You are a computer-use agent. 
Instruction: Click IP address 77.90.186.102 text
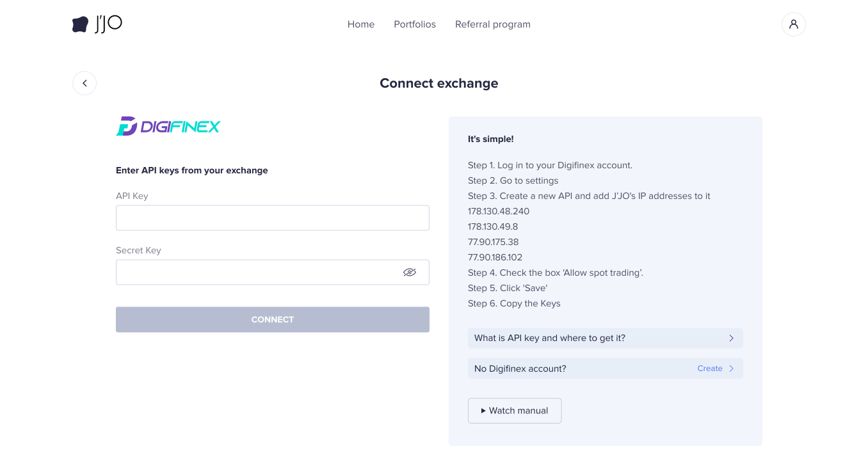pyautogui.click(x=495, y=257)
